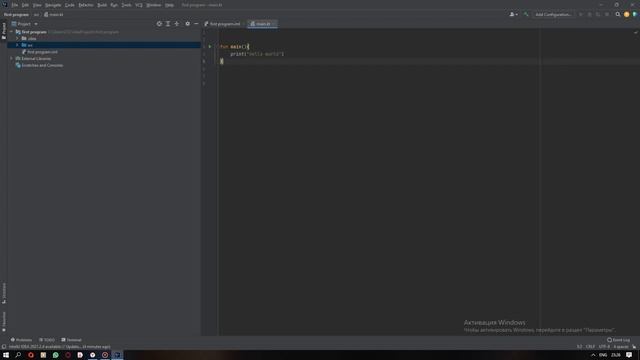Open the Tools menu
The width and height of the screenshot is (640, 360).
click(127, 5)
